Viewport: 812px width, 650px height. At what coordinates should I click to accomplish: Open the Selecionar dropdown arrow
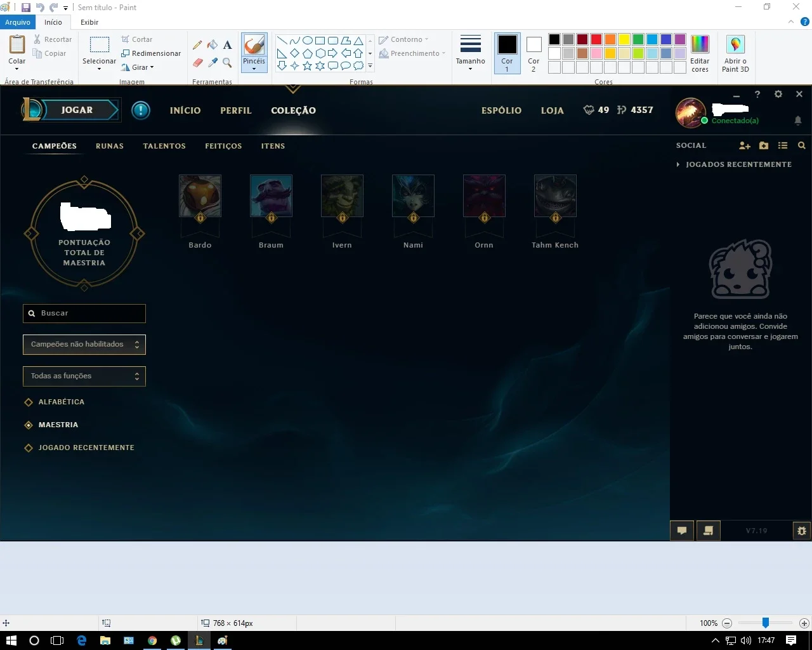[100, 69]
